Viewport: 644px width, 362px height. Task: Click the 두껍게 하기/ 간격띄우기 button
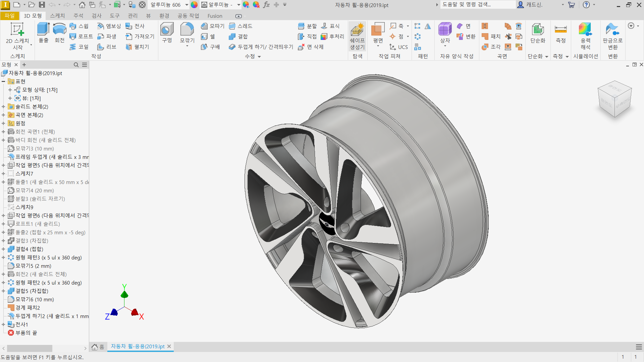click(261, 47)
